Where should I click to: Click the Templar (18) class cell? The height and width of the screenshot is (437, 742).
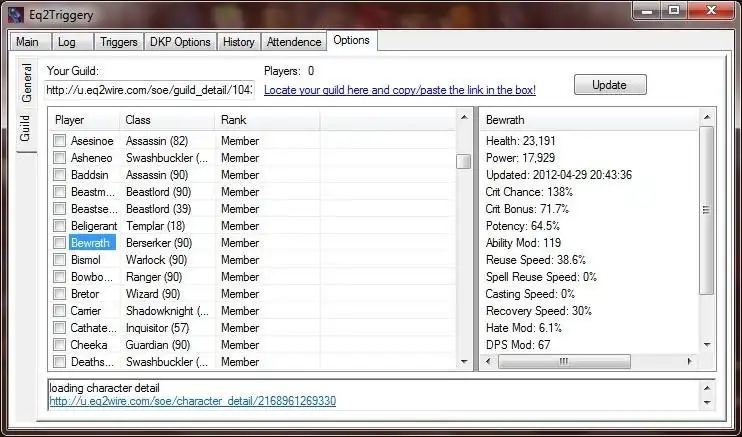[x=155, y=226]
